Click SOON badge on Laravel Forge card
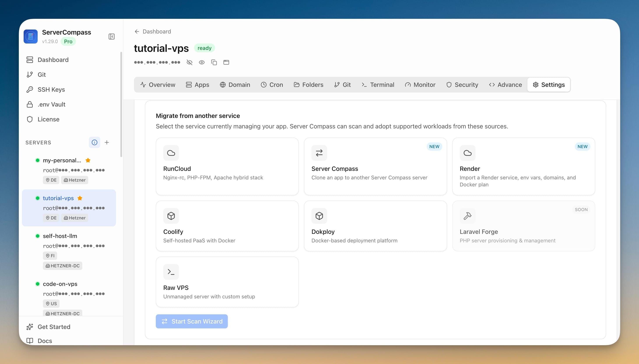 point(581,210)
